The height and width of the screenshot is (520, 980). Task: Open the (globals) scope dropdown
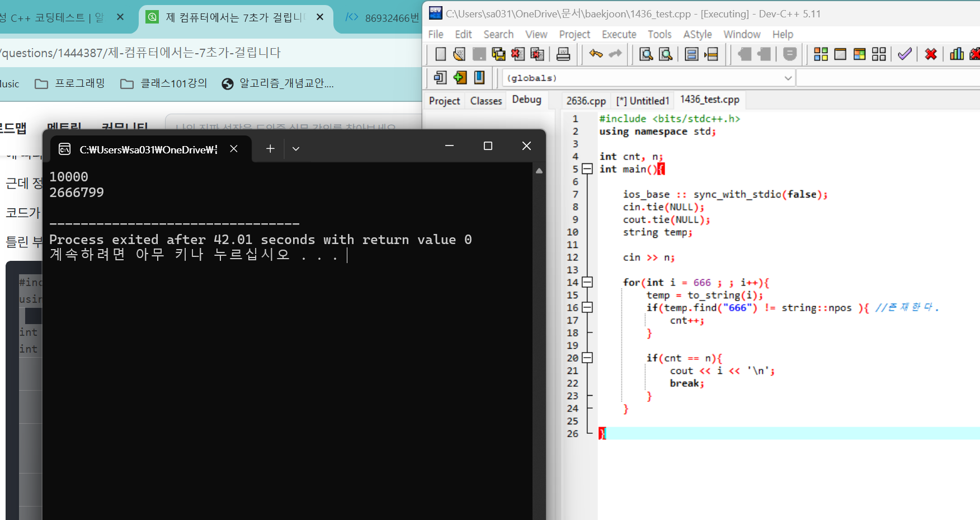click(788, 78)
